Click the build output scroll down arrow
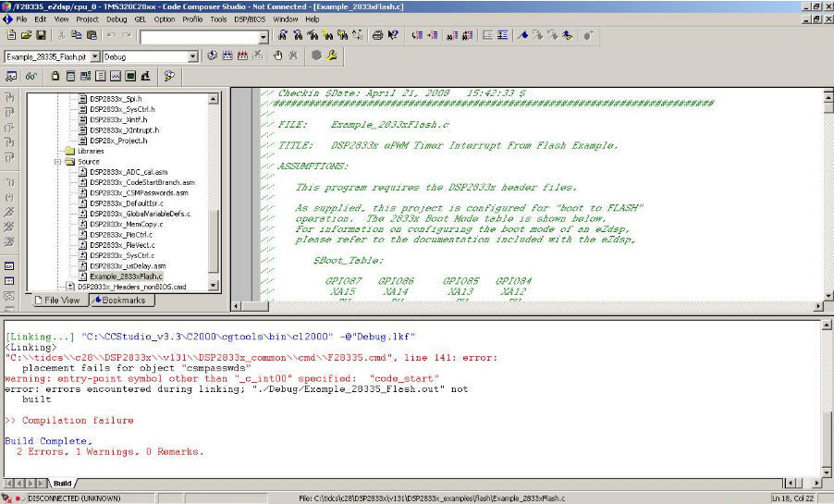This screenshot has height=504, width=834. coord(827,472)
